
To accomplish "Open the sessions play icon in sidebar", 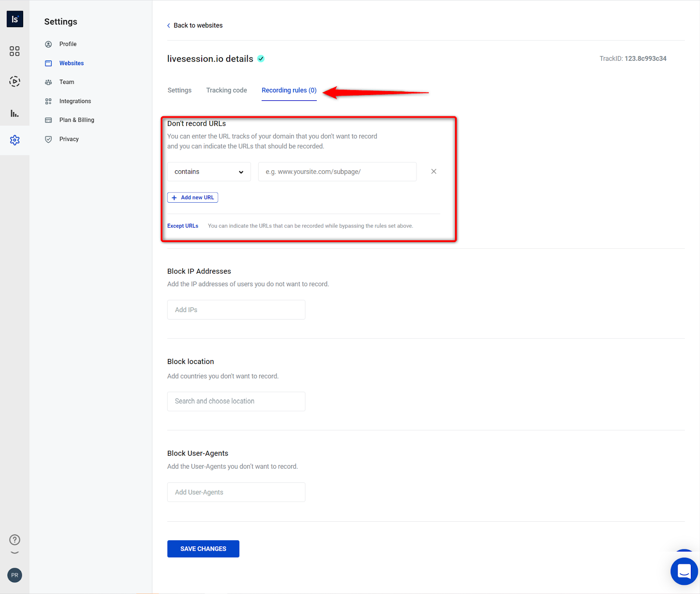I will 14,81.
